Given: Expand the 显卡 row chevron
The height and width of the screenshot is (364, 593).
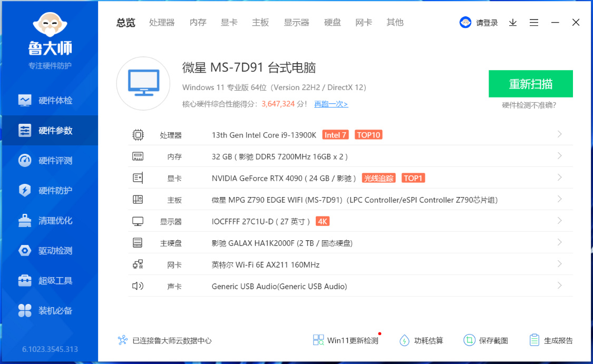Looking at the screenshot, I should (560, 178).
